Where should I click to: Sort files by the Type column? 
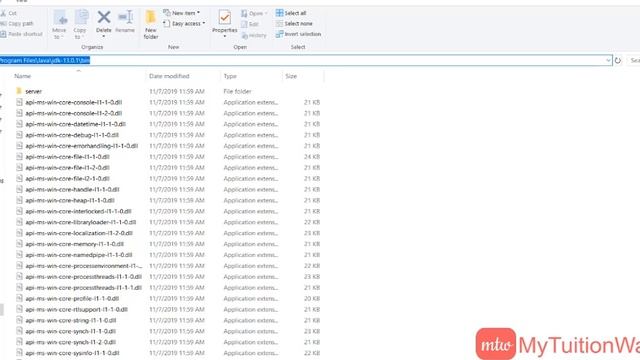tap(230, 76)
